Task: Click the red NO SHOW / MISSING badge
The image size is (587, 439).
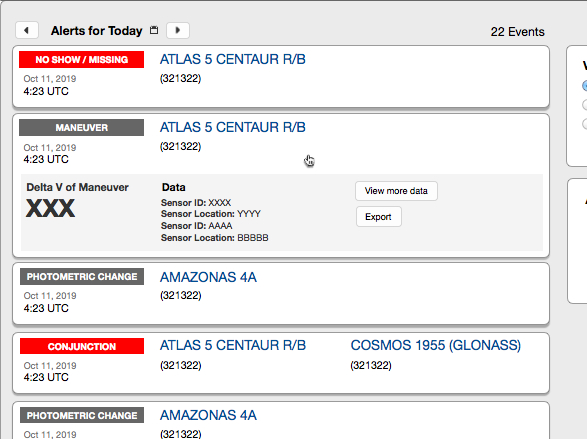Action: (x=82, y=60)
